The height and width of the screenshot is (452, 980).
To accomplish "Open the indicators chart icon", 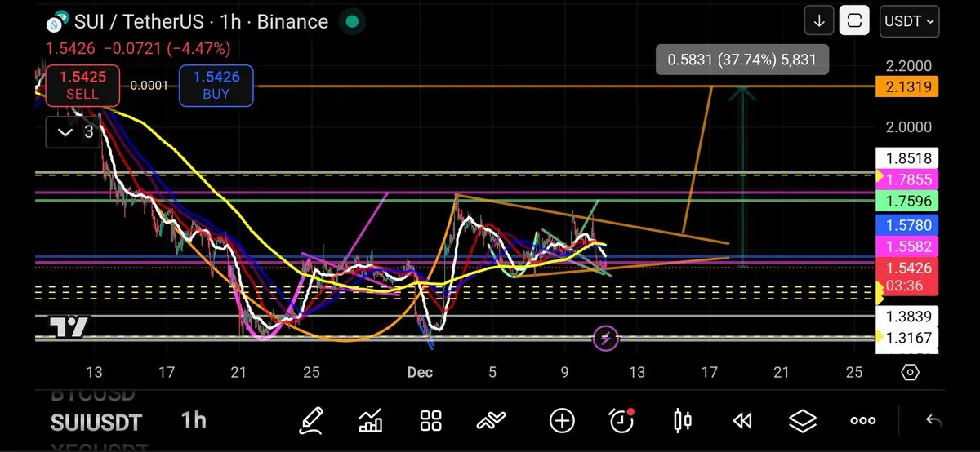I will (371, 420).
